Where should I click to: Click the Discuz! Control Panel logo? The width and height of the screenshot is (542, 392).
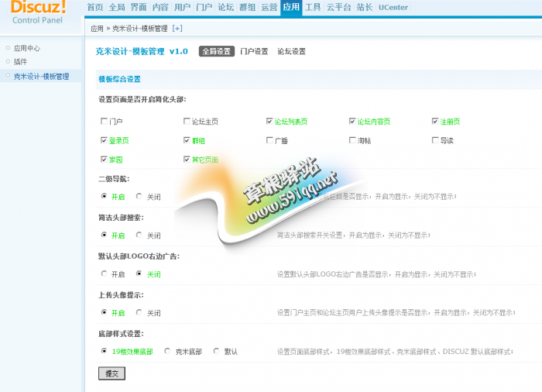39,12
